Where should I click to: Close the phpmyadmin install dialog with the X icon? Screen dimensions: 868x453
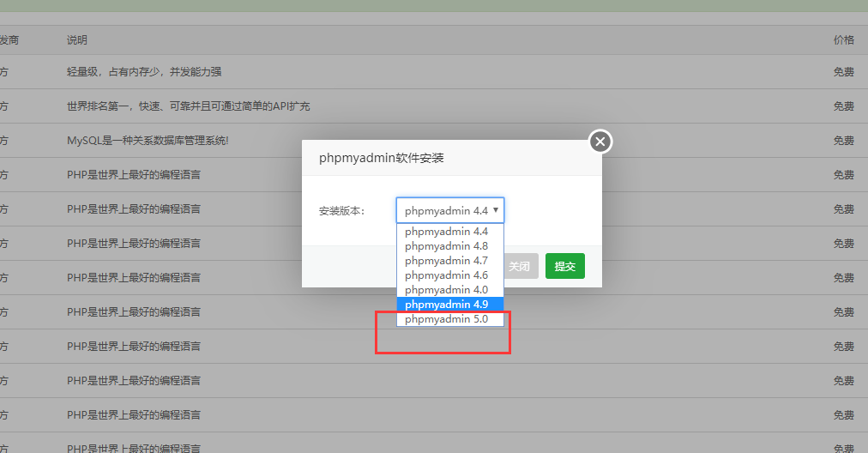(600, 142)
